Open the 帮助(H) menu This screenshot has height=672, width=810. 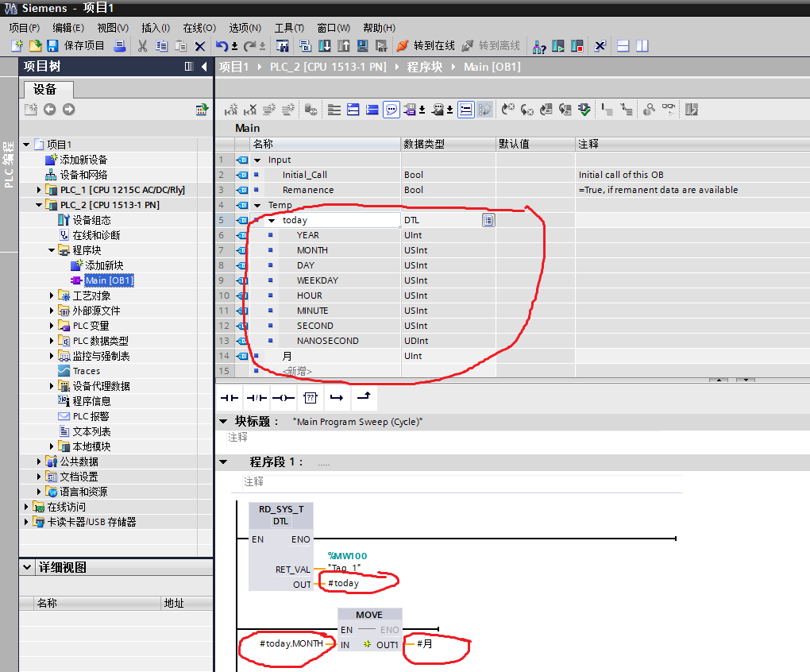(379, 28)
